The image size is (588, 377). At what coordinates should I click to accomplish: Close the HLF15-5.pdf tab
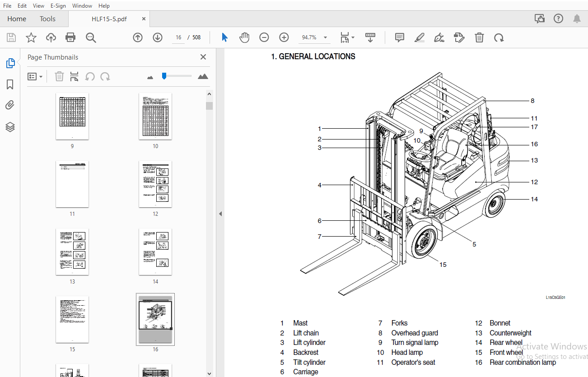click(x=144, y=19)
